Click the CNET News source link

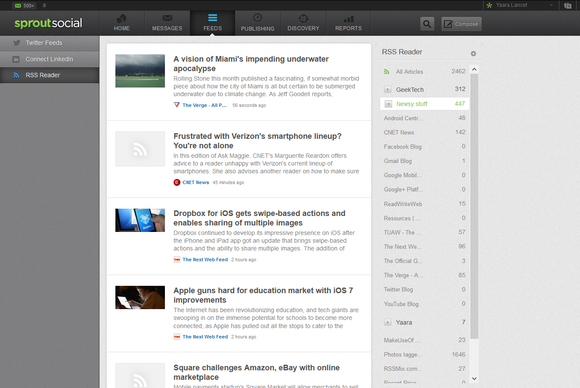[196, 182]
